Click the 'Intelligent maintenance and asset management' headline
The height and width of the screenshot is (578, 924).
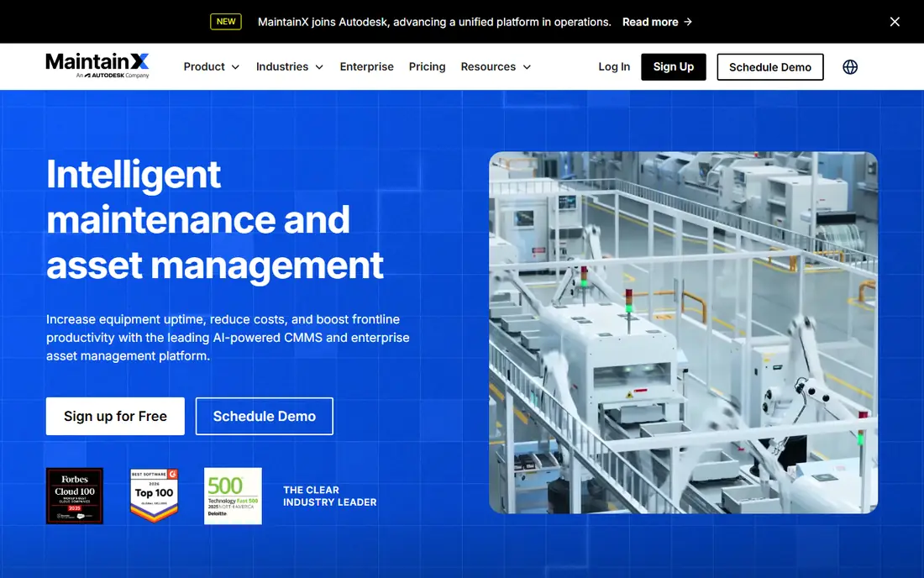click(x=215, y=219)
